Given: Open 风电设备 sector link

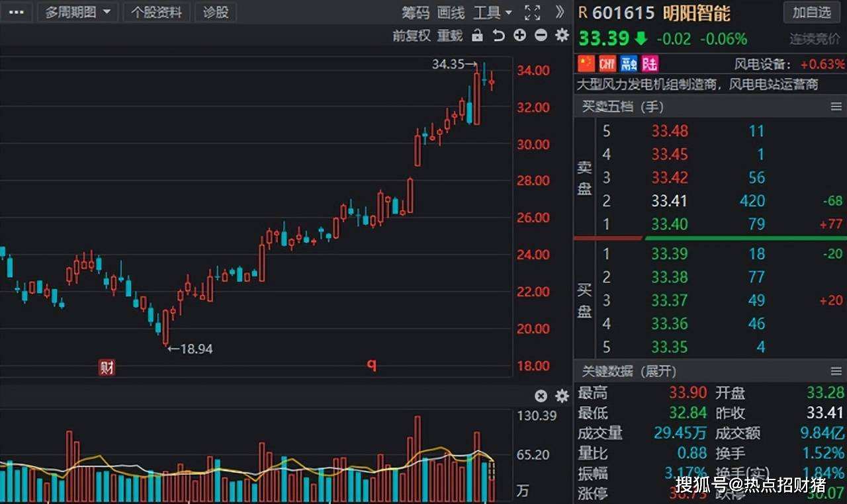Looking at the screenshot, I should click(x=762, y=64).
